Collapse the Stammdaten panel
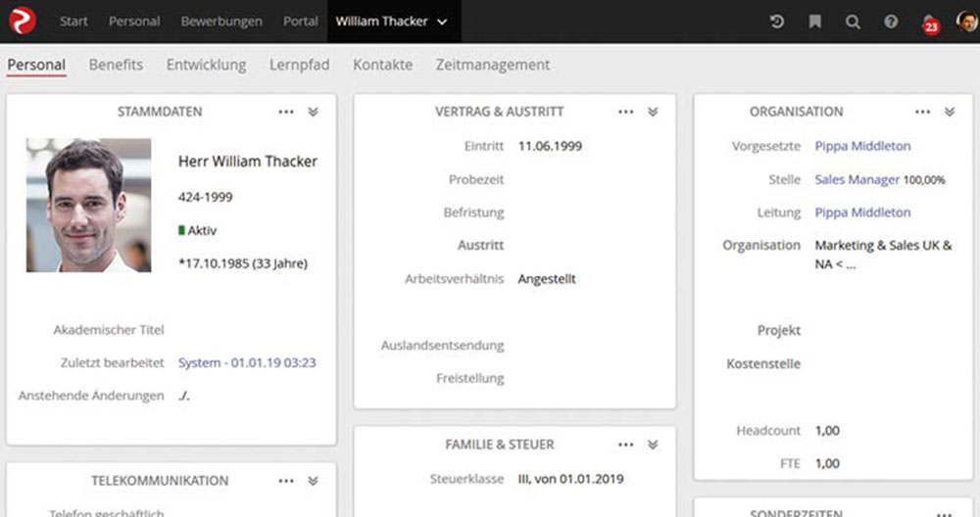 tap(313, 112)
